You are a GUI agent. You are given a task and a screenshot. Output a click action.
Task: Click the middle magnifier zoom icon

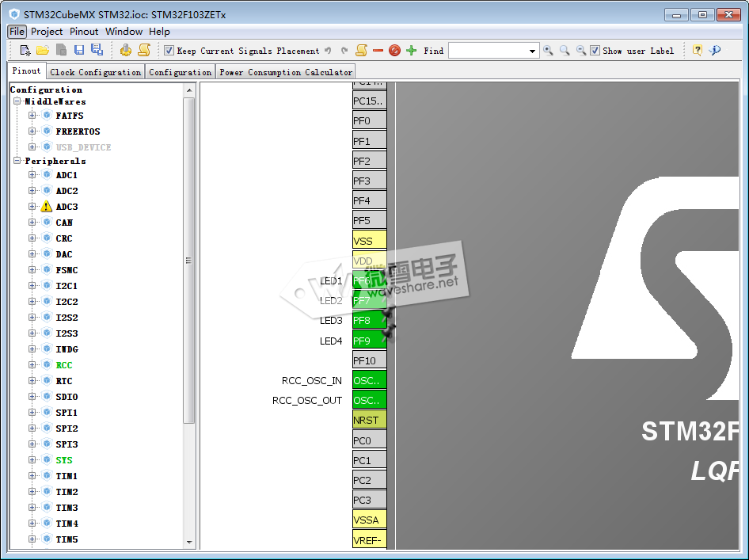565,50
